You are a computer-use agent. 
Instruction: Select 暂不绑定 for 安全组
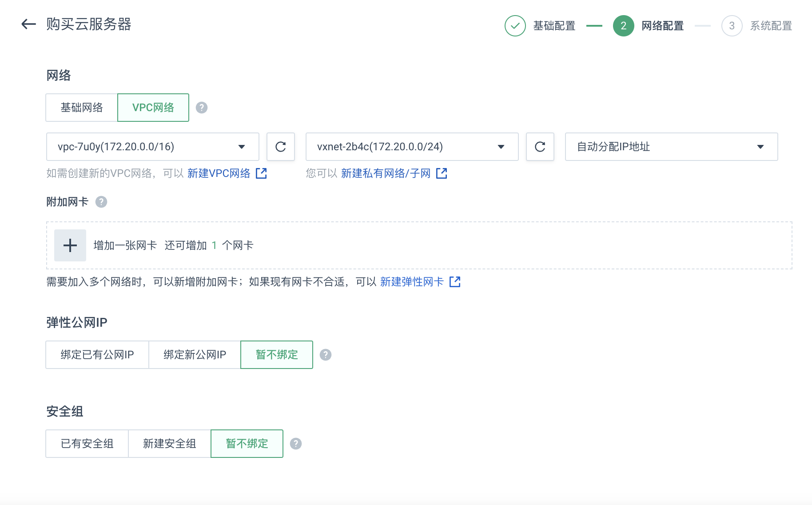[x=247, y=444]
